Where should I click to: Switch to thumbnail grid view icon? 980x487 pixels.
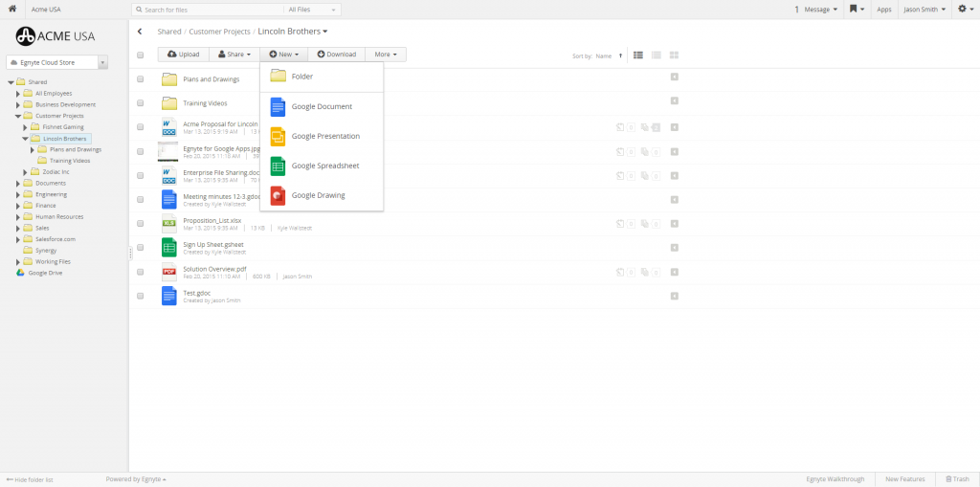coord(674,55)
